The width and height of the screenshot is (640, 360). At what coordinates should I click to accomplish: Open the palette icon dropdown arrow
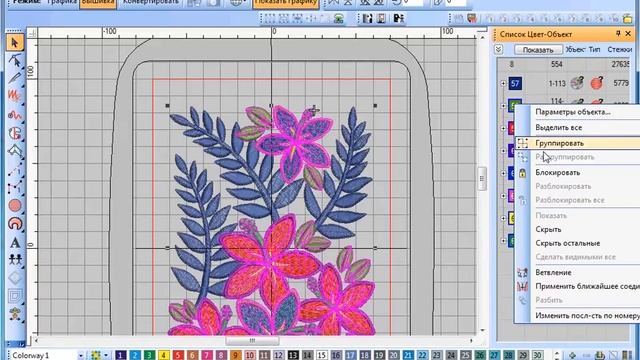pyautogui.click(x=106, y=356)
